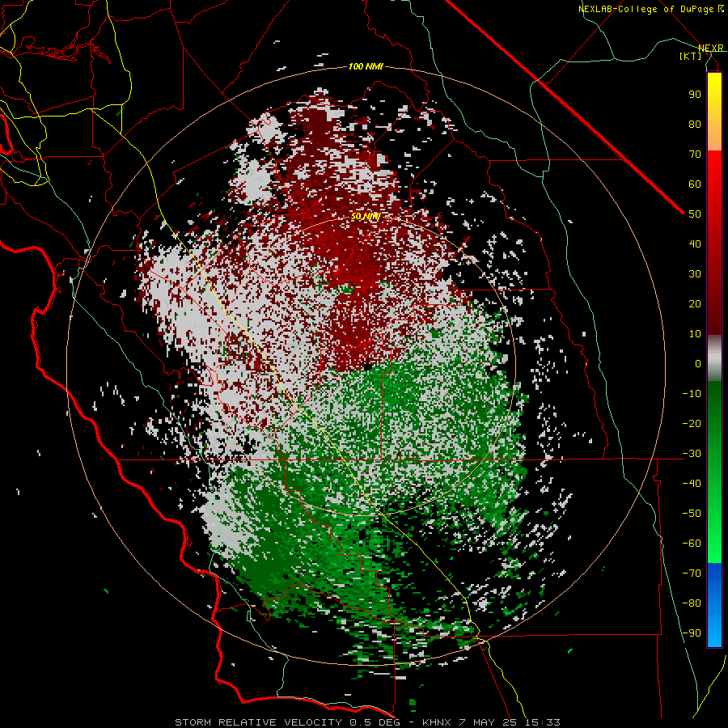This screenshot has width=728, height=728.
Task: Click the -40 value on velocity scale
Action: 692,484
